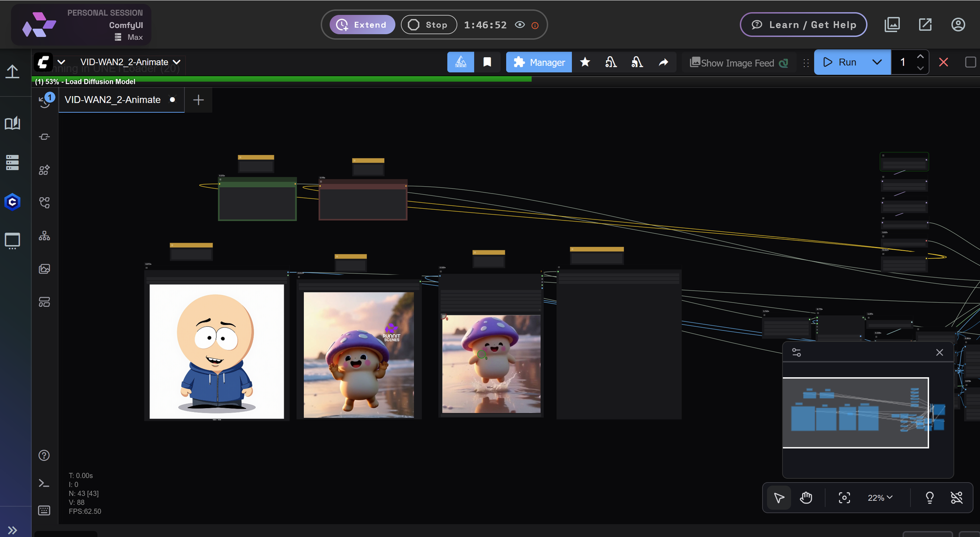
Task: Click the Extend session button
Action: [x=362, y=24]
